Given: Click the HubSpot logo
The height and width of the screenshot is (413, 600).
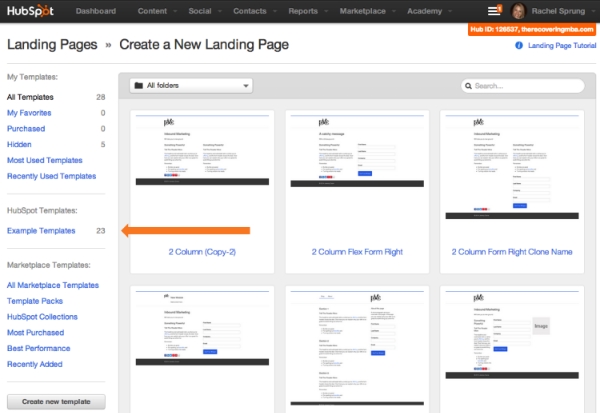Looking at the screenshot, I should tap(32, 11).
